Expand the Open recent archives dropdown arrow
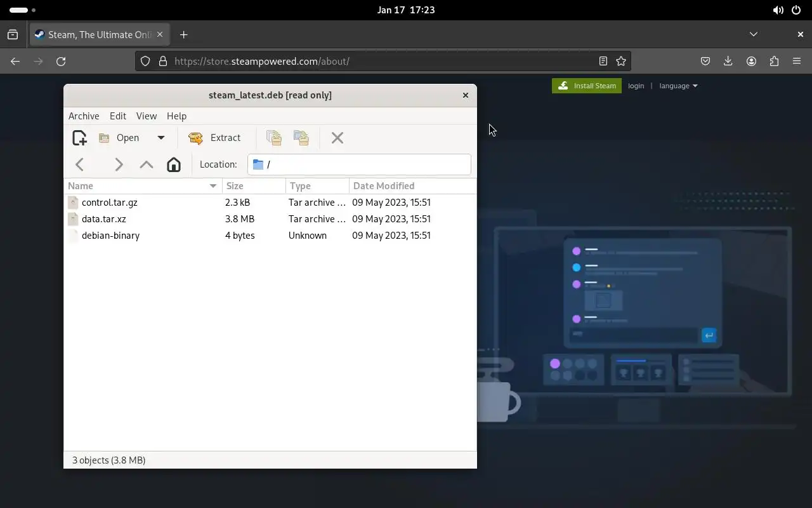812x508 pixels. coord(161,138)
